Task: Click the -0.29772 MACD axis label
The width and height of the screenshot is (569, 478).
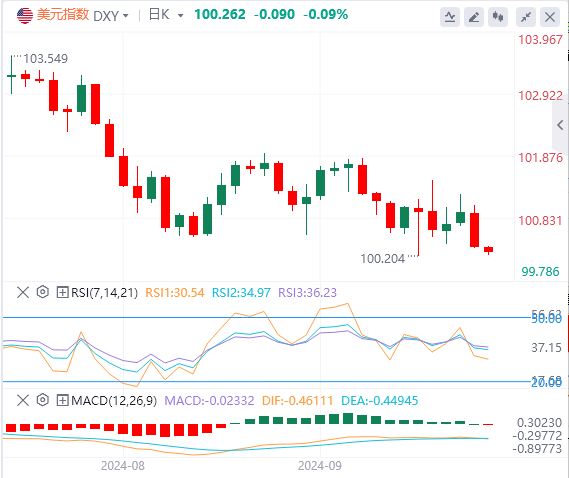Action: (x=537, y=436)
